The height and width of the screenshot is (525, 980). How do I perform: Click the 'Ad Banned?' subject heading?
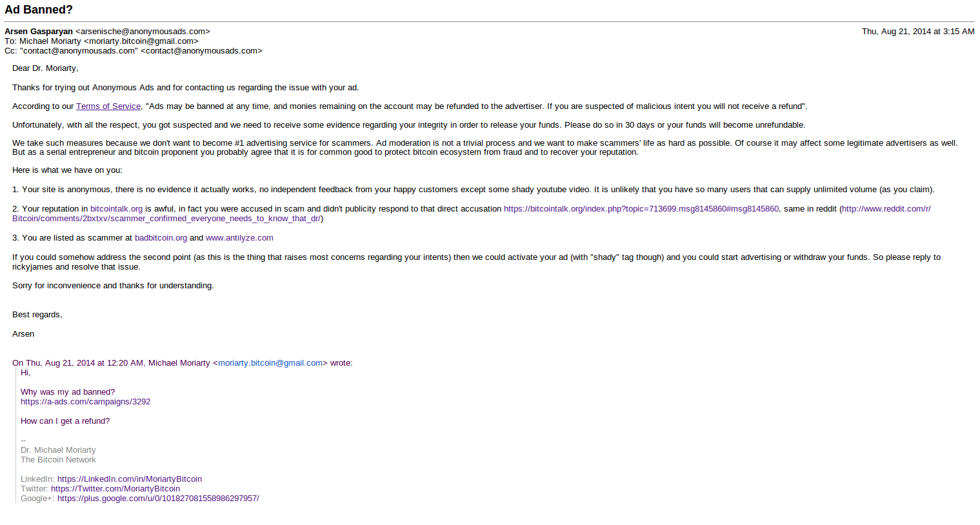[39, 10]
